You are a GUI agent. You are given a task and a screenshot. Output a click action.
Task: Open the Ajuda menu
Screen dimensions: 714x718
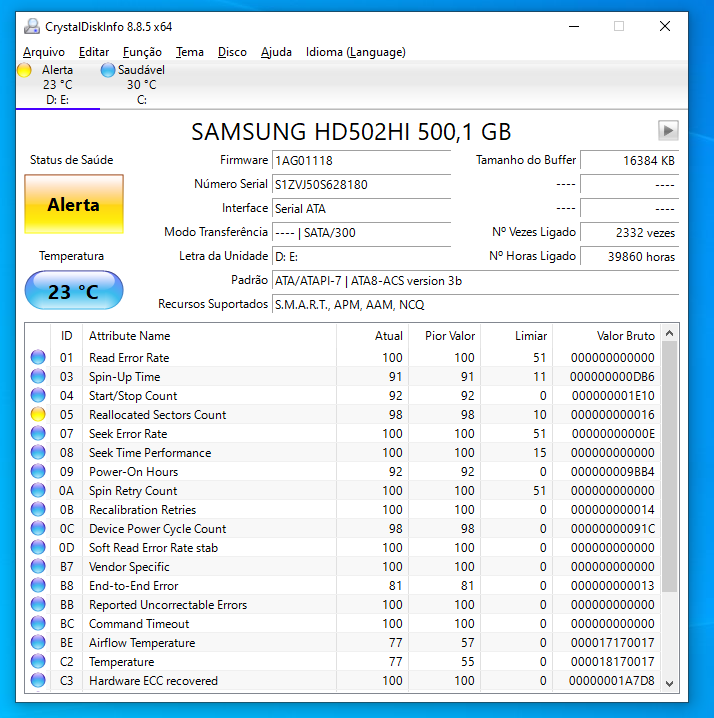click(x=276, y=52)
